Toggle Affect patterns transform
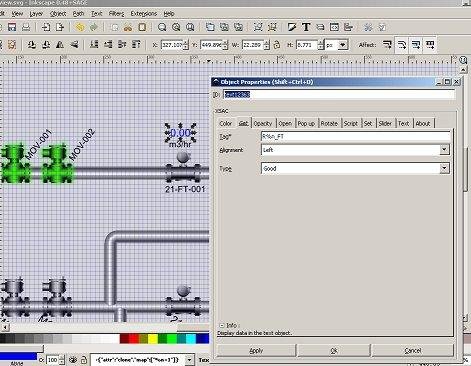The height and width of the screenshot is (366, 471). click(x=430, y=45)
